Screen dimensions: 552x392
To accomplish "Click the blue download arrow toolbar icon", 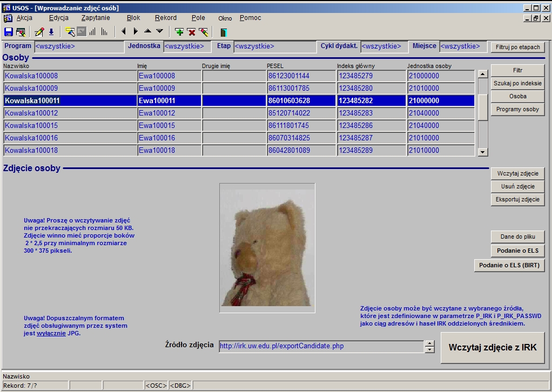I will [51, 32].
